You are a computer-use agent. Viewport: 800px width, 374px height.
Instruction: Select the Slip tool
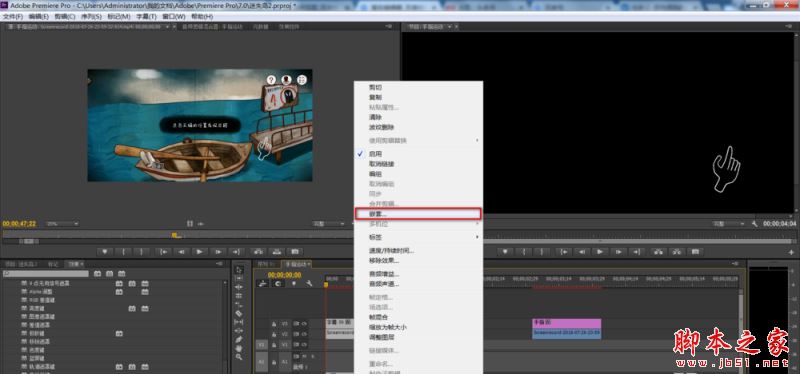239,322
